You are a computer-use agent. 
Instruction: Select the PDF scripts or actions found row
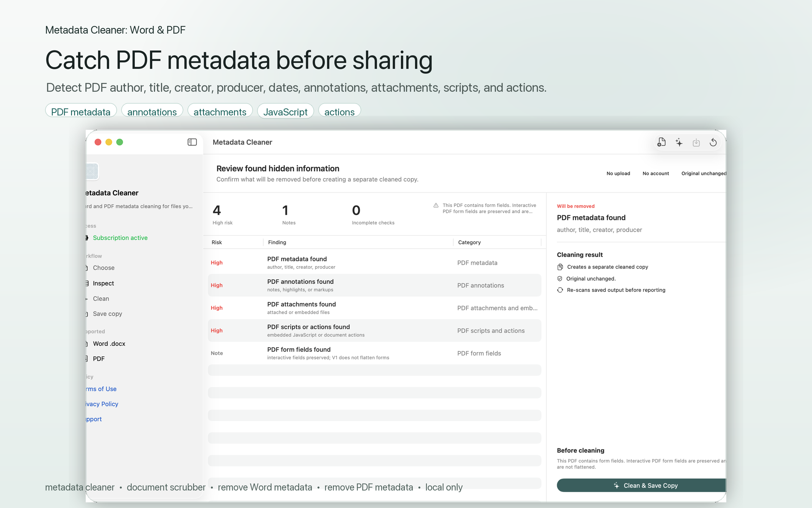375,331
